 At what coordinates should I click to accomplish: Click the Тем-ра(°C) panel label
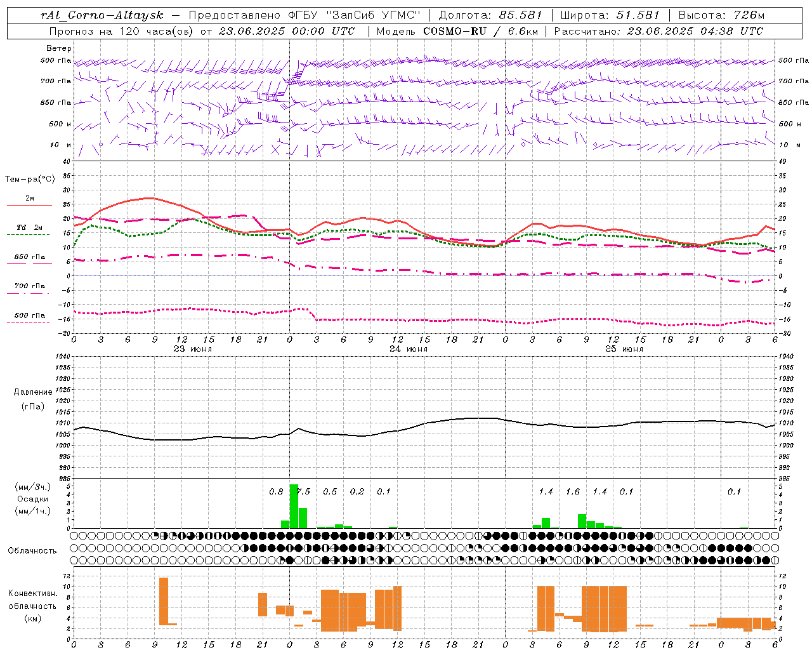(29, 180)
